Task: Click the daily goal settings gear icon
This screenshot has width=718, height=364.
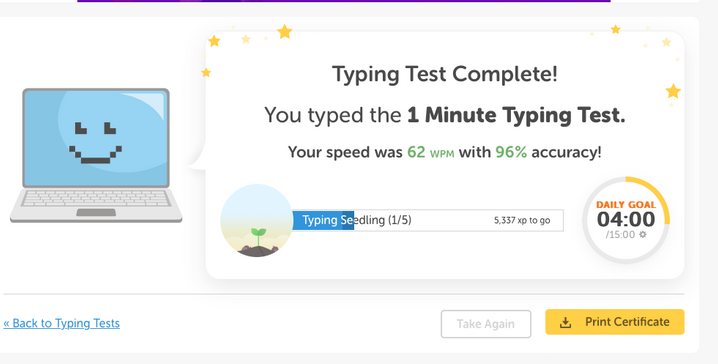Action: point(643,234)
